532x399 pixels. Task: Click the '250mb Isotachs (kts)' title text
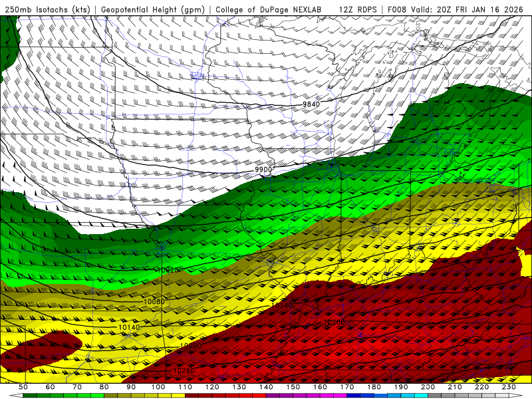[x=48, y=9]
